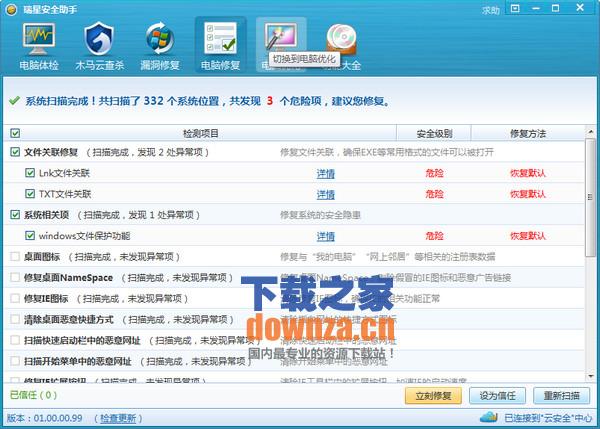Open 详情 link for Lnk文件关联
The width and height of the screenshot is (600, 429).
[x=326, y=173]
